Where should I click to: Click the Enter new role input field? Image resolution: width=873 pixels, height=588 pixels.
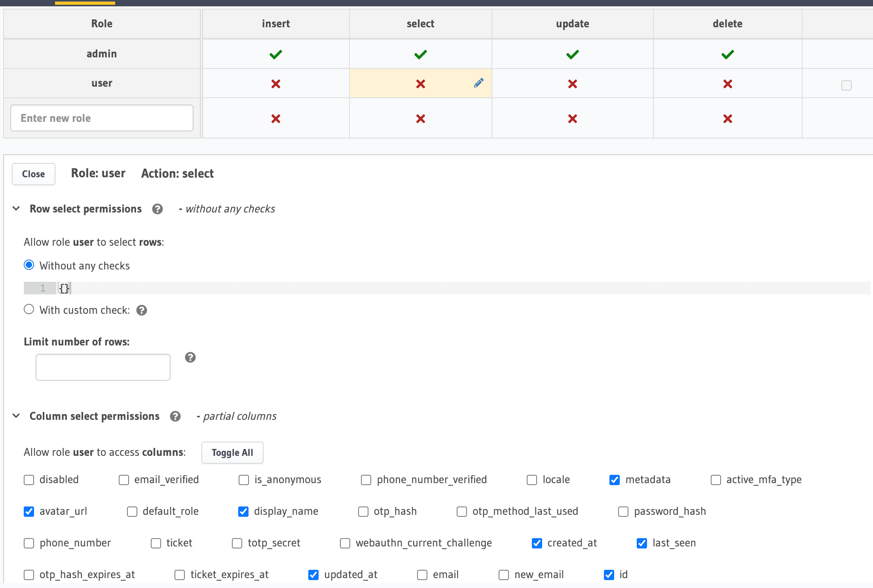click(x=101, y=118)
